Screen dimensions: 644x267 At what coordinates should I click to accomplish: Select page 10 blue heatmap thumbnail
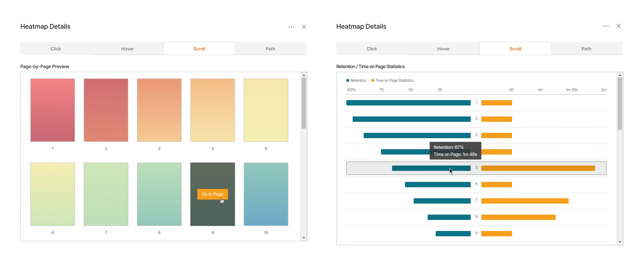tap(266, 194)
